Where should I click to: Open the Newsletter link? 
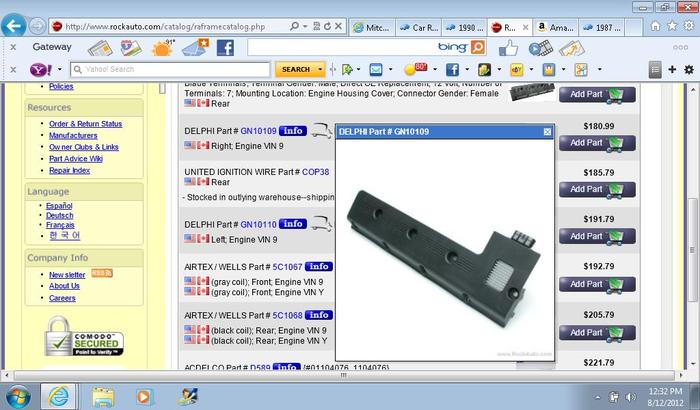click(67, 275)
